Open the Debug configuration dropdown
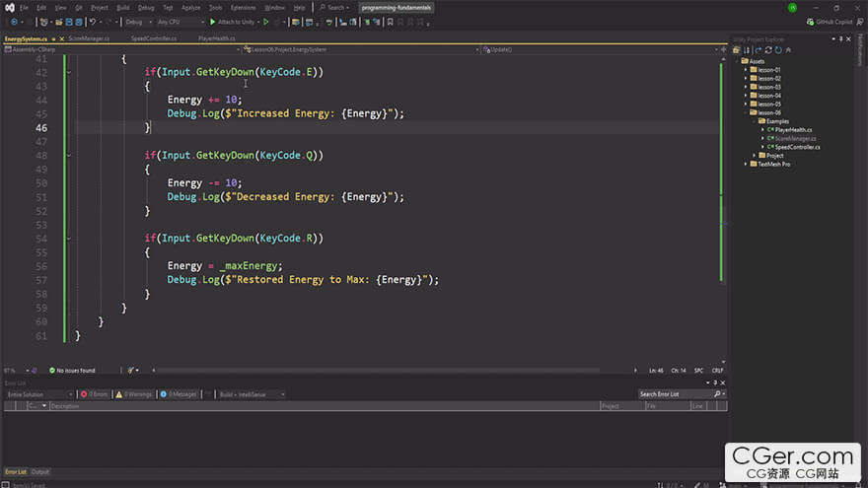Image resolution: width=868 pixels, height=488 pixels. coord(138,22)
